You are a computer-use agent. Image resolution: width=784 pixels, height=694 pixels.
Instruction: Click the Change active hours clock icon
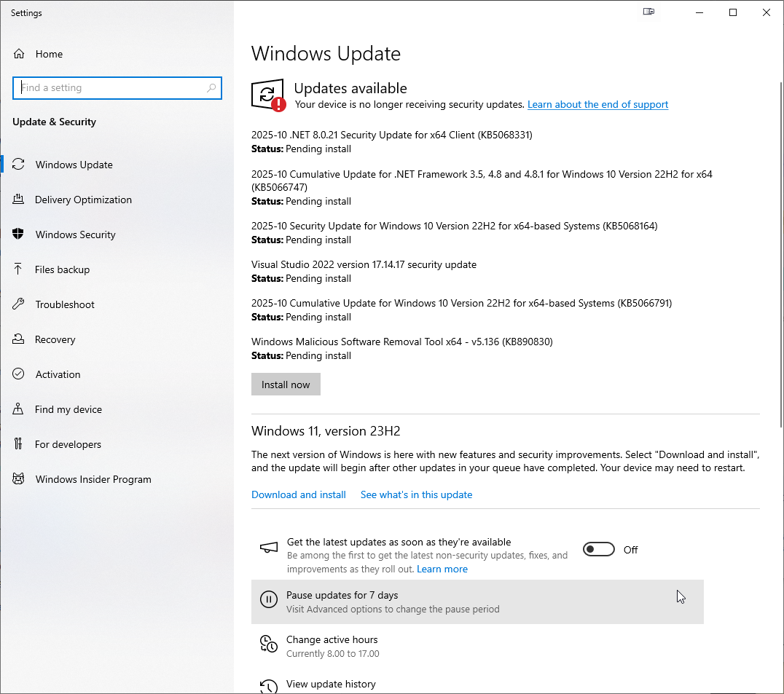pos(269,644)
